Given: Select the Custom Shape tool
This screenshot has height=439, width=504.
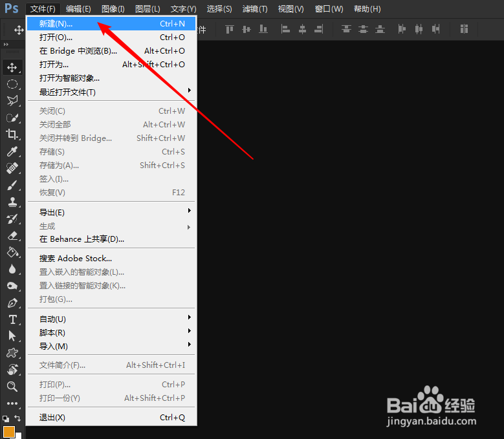Looking at the screenshot, I should coord(12,352).
